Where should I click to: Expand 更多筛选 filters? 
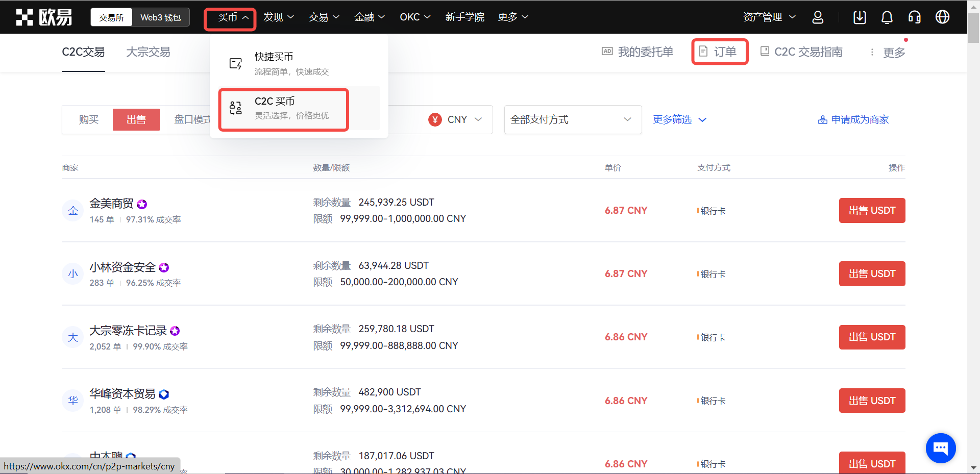coord(679,119)
